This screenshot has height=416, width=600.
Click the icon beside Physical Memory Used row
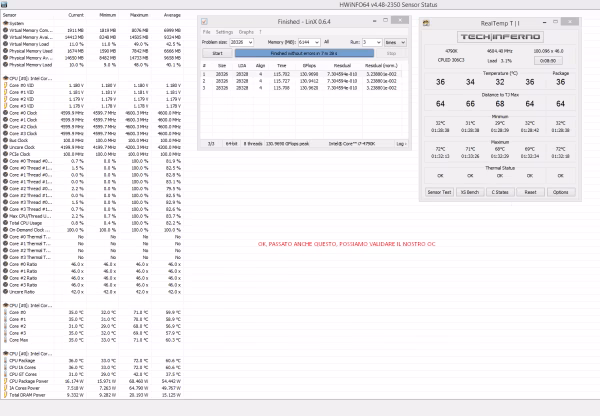(x=5, y=51)
